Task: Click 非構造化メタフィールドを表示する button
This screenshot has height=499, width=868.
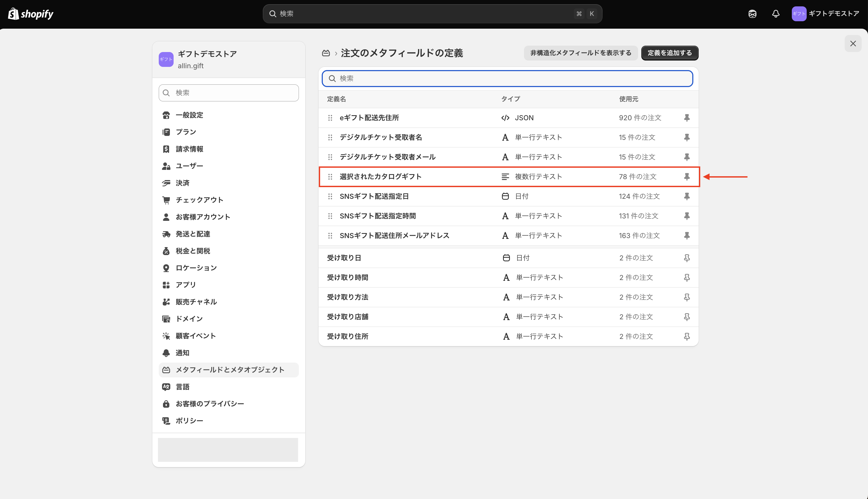Action: [581, 53]
